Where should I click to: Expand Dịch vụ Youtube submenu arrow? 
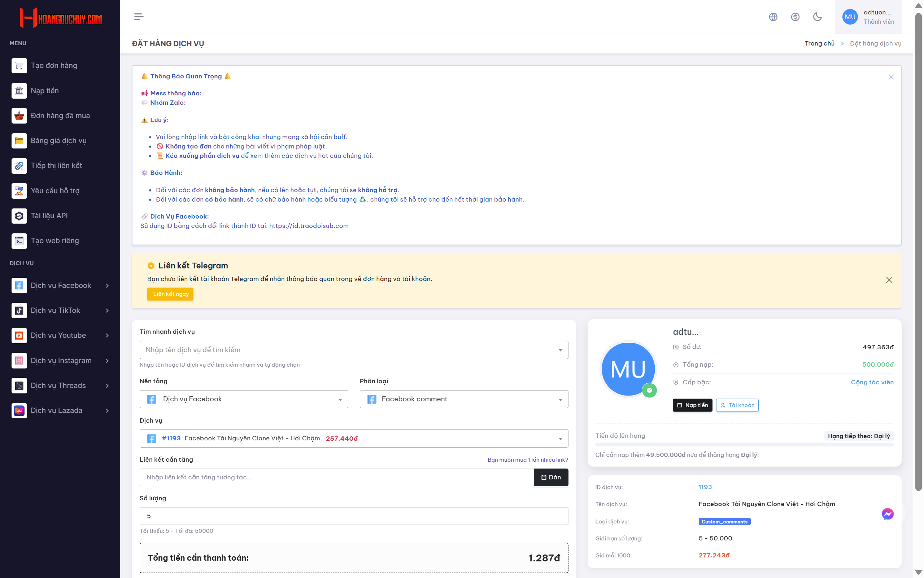tap(107, 336)
